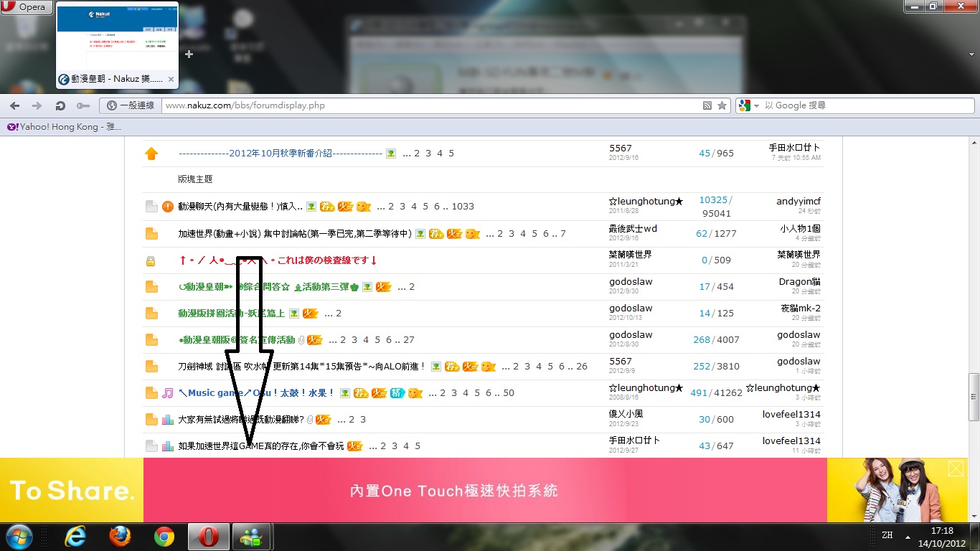Jump to page 1033 of 動漫聊天 thread
Screen dimensions: 980x551
[x=463, y=207]
